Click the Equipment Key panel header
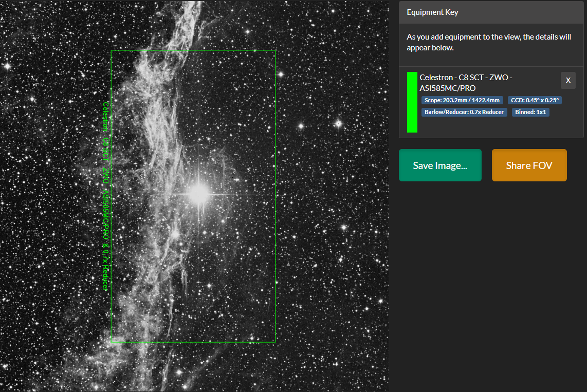Screen dimensions: 587x392 click(491, 12)
